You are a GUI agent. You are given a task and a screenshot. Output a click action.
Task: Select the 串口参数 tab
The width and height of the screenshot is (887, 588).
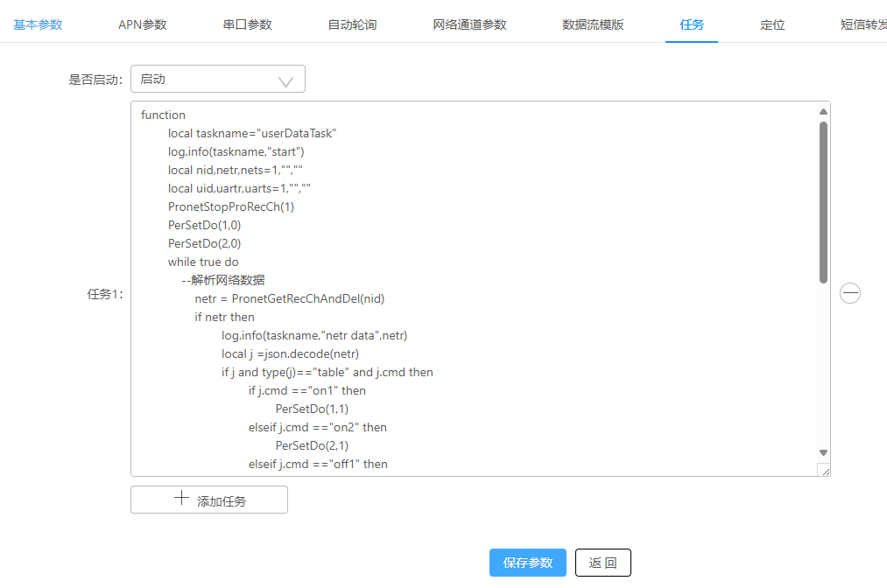(247, 25)
